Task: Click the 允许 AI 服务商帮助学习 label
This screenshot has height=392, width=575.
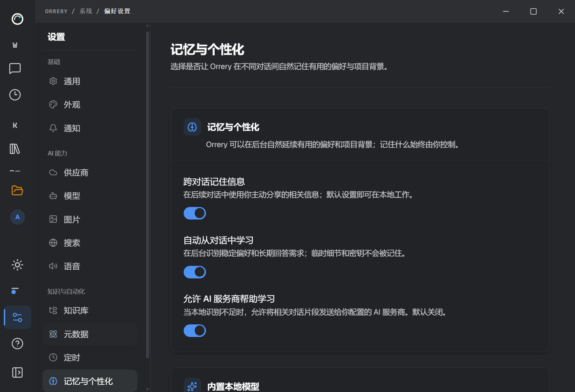Action: [229, 299]
